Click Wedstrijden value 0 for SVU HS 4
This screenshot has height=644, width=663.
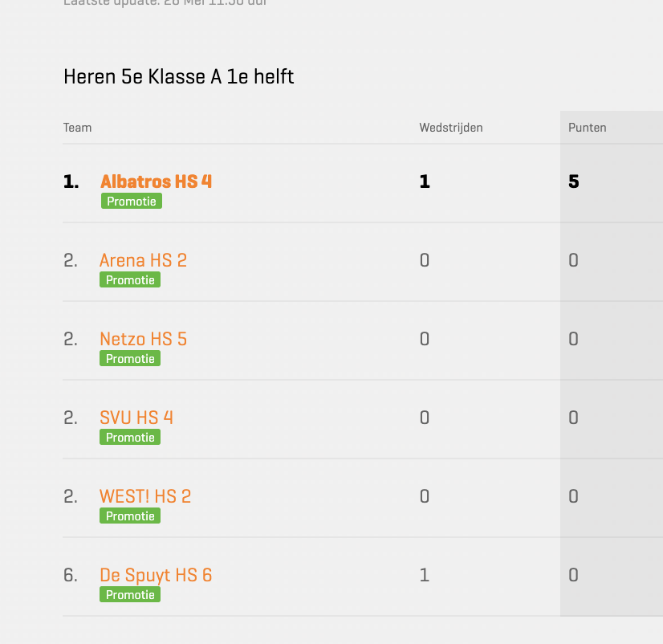pos(425,418)
